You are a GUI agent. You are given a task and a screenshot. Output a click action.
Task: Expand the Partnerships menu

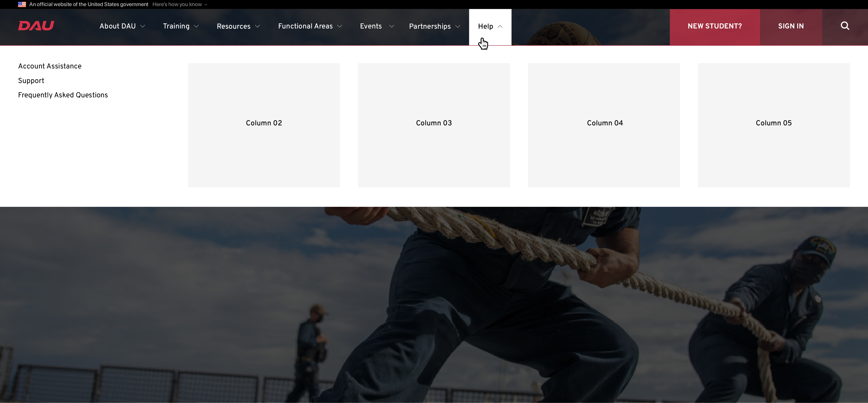click(x=435, y=26)
